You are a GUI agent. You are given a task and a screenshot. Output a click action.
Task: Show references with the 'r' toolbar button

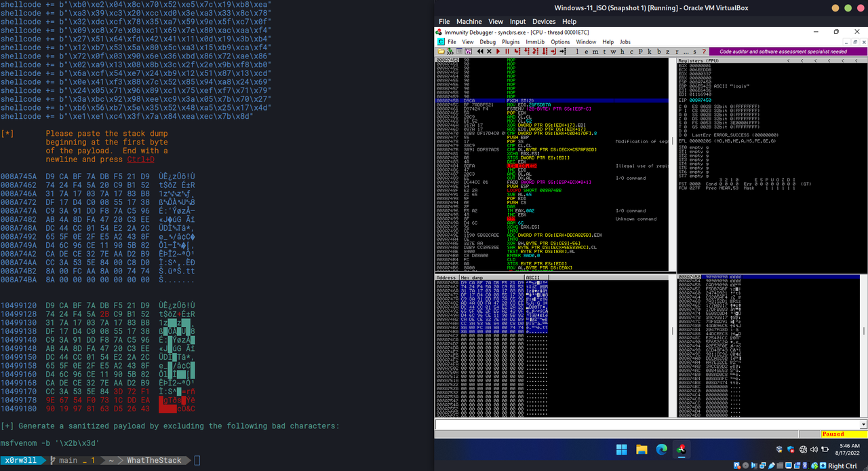(x=677, y=52)
